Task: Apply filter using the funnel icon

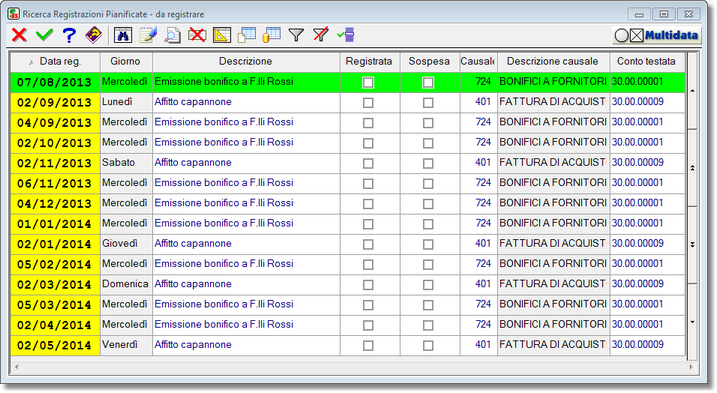Action: [296, 35]
